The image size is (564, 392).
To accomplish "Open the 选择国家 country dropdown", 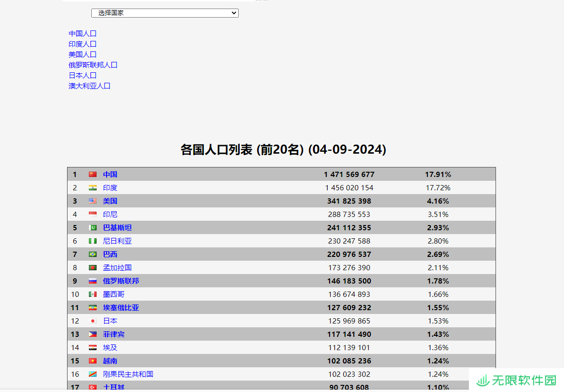I will click(x=165, y=13).
